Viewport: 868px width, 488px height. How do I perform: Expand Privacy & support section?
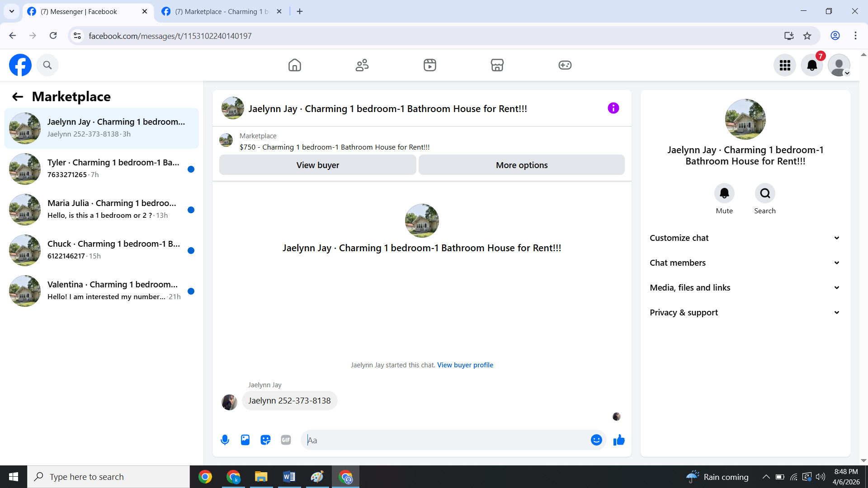pyautogui.click(x=745, y=313)
